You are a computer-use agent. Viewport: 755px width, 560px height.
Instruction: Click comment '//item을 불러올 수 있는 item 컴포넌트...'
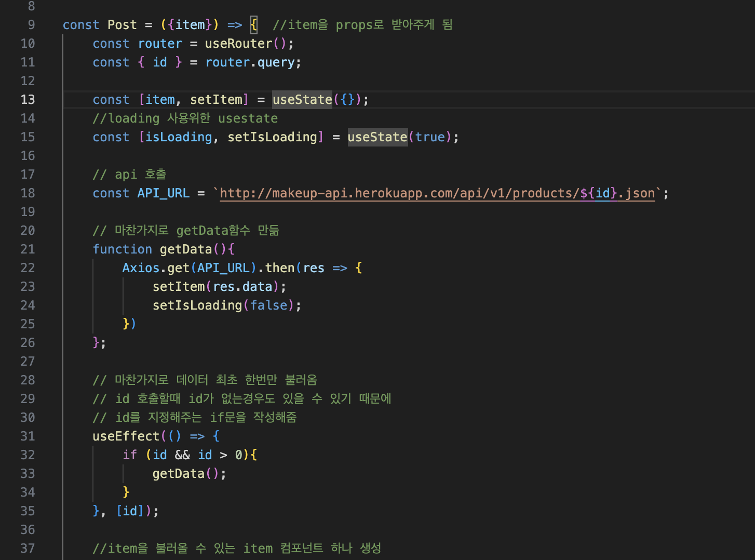(x=237, y=549)
